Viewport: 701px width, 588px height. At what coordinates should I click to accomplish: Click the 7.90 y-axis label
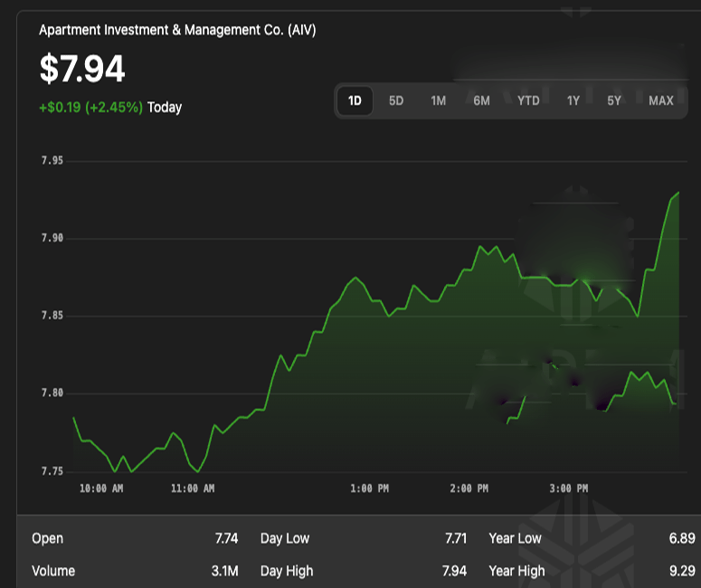52,238
